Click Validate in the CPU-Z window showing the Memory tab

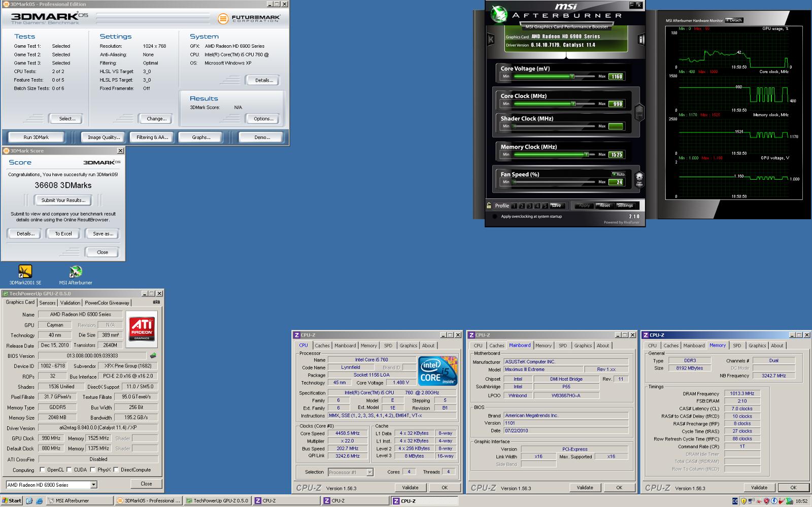pyautogui.click(x=759, y=487)
